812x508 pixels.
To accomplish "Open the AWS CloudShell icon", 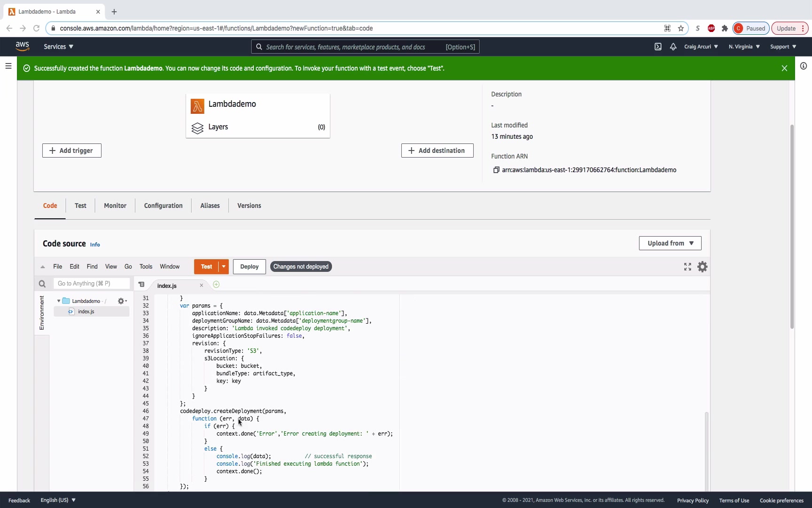I will [x=658, y=47].
